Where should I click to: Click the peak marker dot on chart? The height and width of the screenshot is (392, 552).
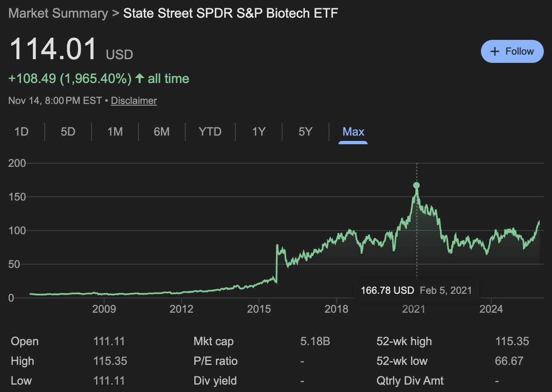click(x=416, y=185)
